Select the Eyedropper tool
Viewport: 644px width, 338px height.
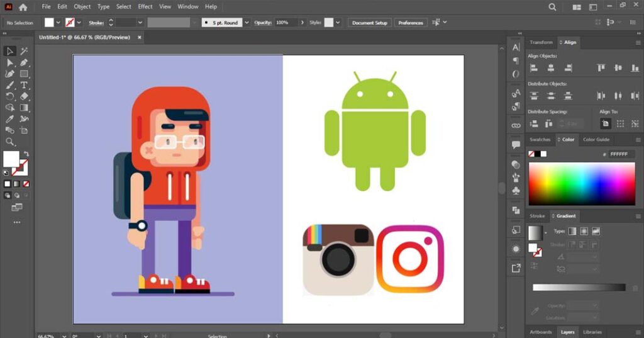click(x=9, y=119)
